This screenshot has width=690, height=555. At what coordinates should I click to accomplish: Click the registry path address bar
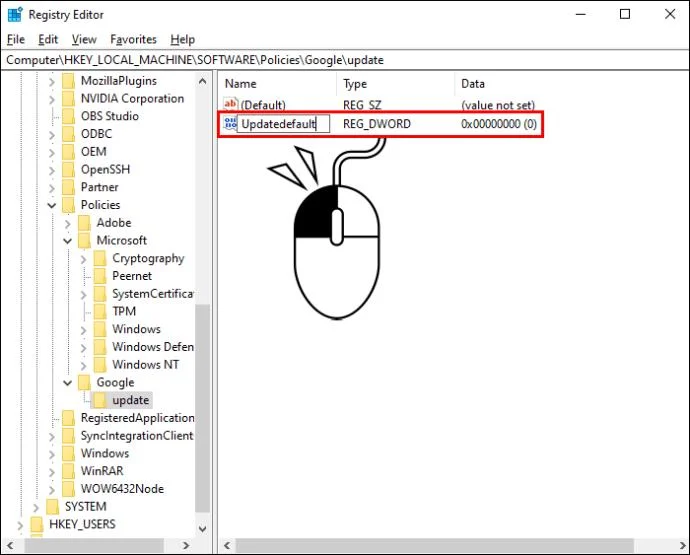click(345, 60)
